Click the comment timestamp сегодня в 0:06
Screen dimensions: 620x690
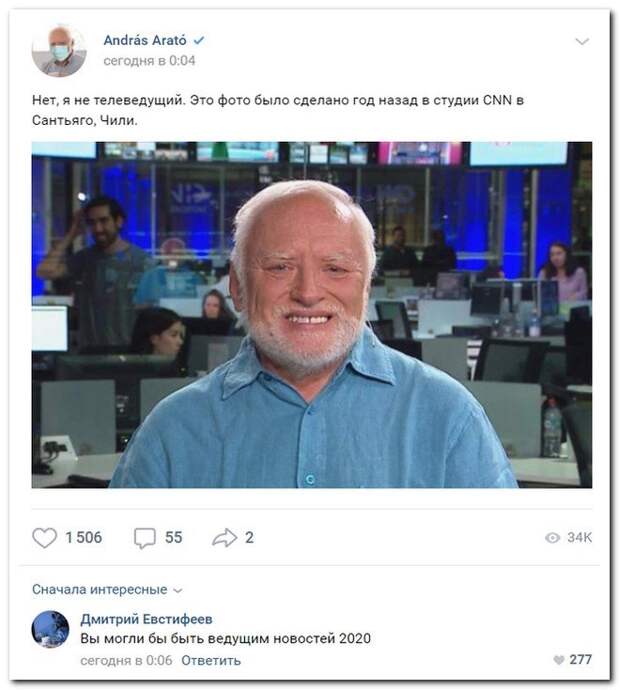coord(126,661)
